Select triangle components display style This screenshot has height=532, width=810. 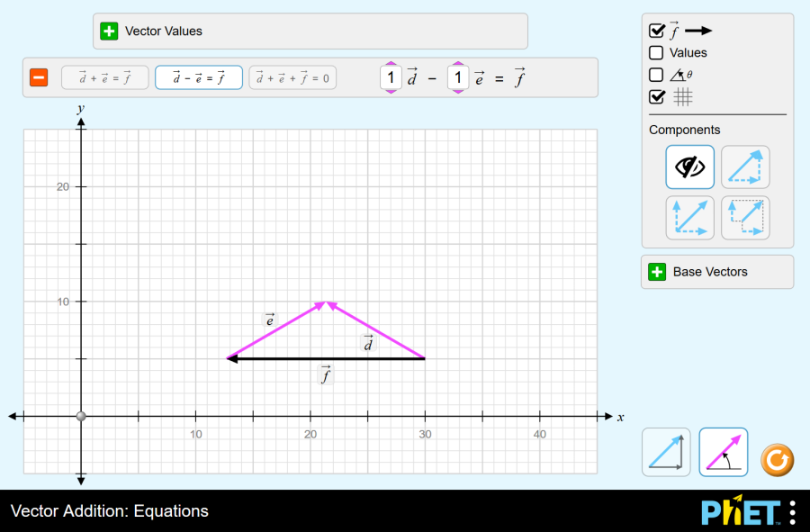[x=745, y=167]
